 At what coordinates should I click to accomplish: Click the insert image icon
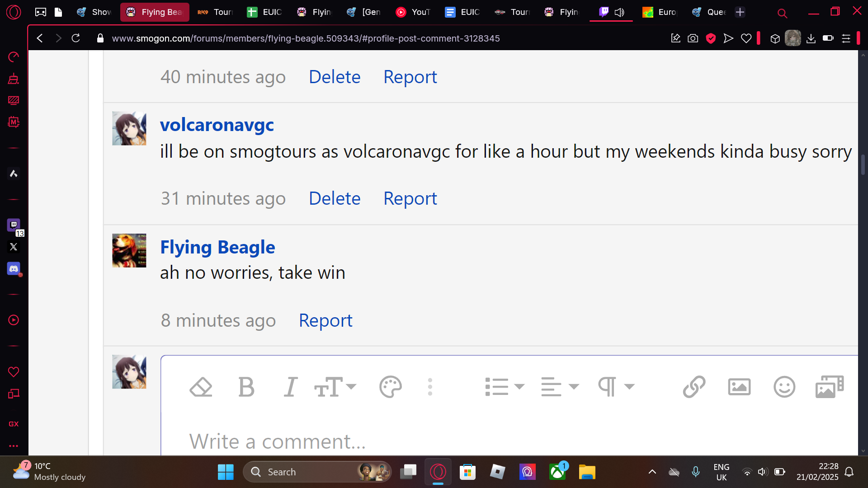coord(739,387)
